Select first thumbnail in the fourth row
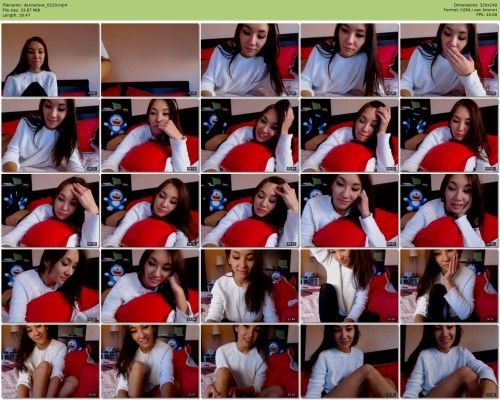Image resolution: width=500 pixels, height=400 pixels. tap(50, 286)
